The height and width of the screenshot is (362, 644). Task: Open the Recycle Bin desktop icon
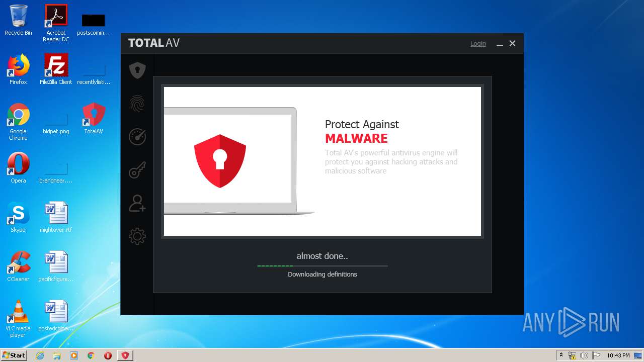[18, 20]
